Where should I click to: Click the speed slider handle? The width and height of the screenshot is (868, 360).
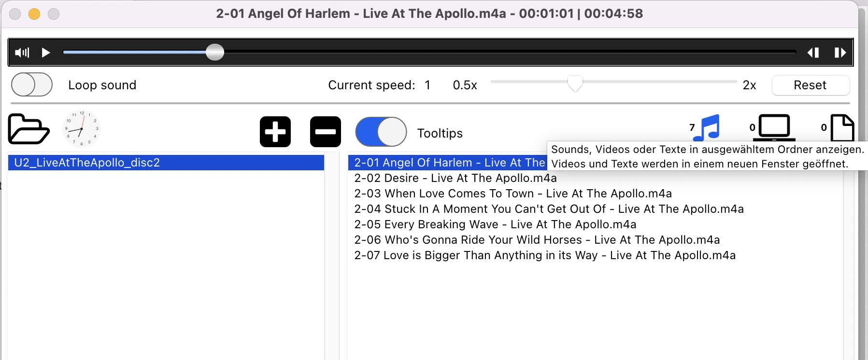575,83
